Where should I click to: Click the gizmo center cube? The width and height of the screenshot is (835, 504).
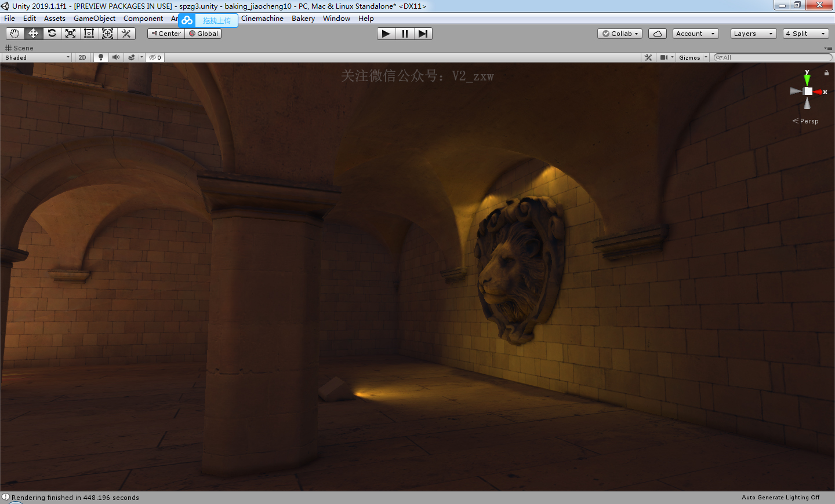point(808,91)
